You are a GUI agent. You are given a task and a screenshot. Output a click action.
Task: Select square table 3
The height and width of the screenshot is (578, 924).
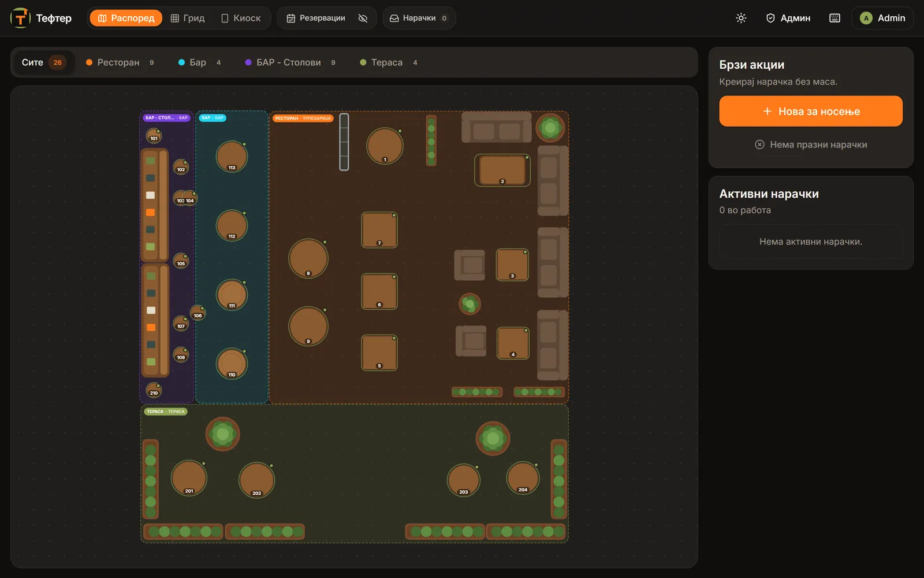(512, 265)
